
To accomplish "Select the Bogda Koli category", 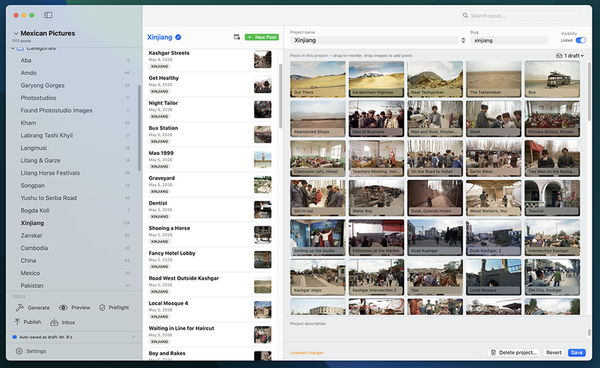I will pos(75,210).
